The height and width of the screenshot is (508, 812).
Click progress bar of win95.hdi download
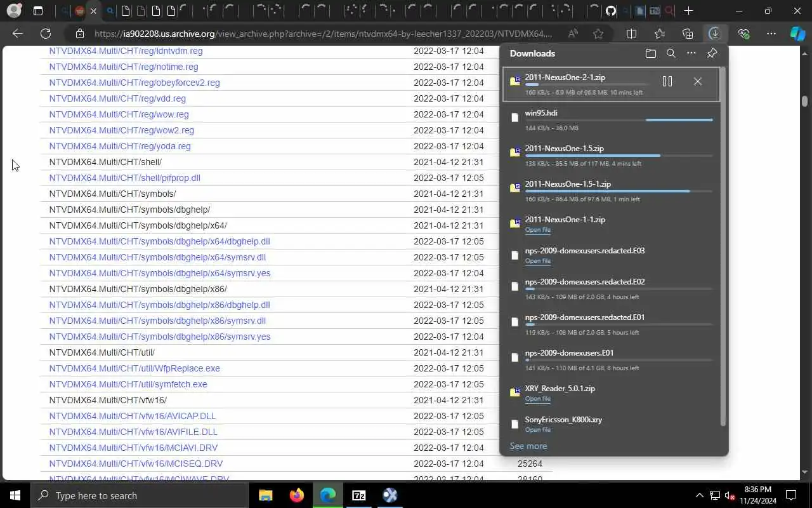pos(619,120)
